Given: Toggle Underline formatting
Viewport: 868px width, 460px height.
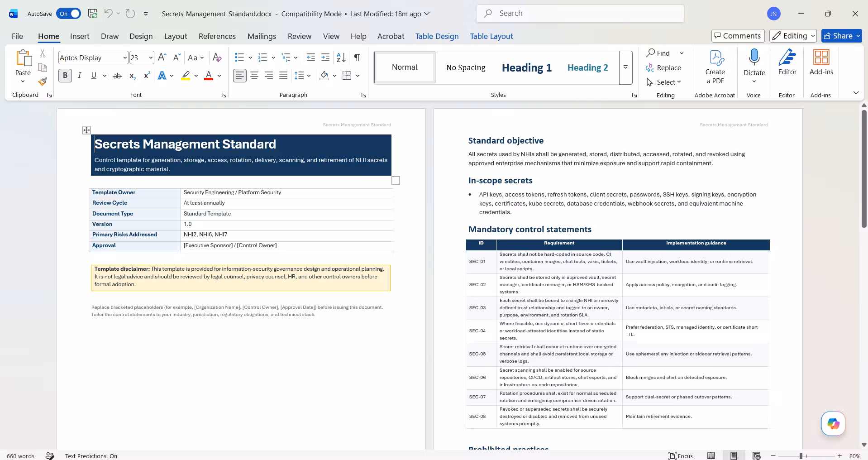Looking at the screenshot, I should [94, 76].
